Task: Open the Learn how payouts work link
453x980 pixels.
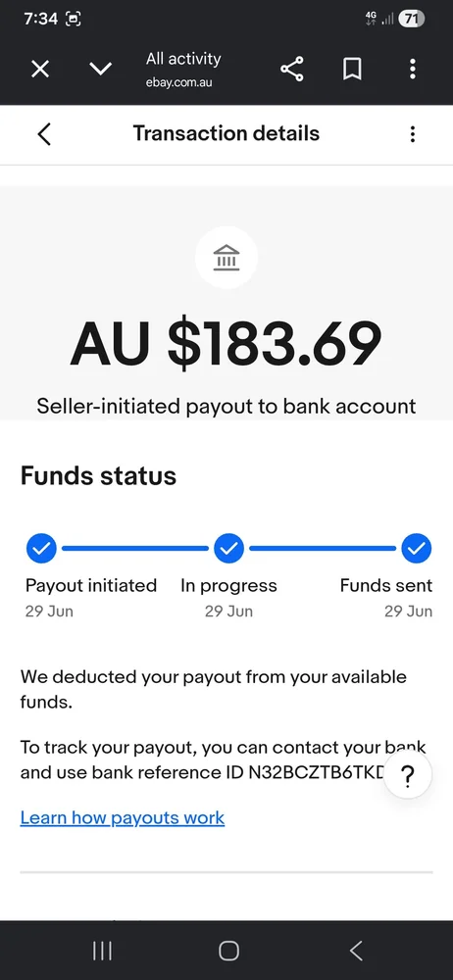Action: coord(123,817)
